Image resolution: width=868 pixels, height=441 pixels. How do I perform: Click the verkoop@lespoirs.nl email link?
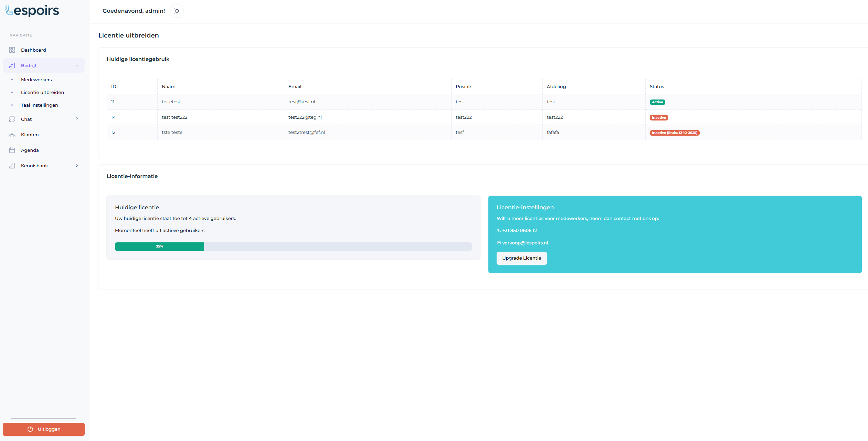(x=525, y=243)
